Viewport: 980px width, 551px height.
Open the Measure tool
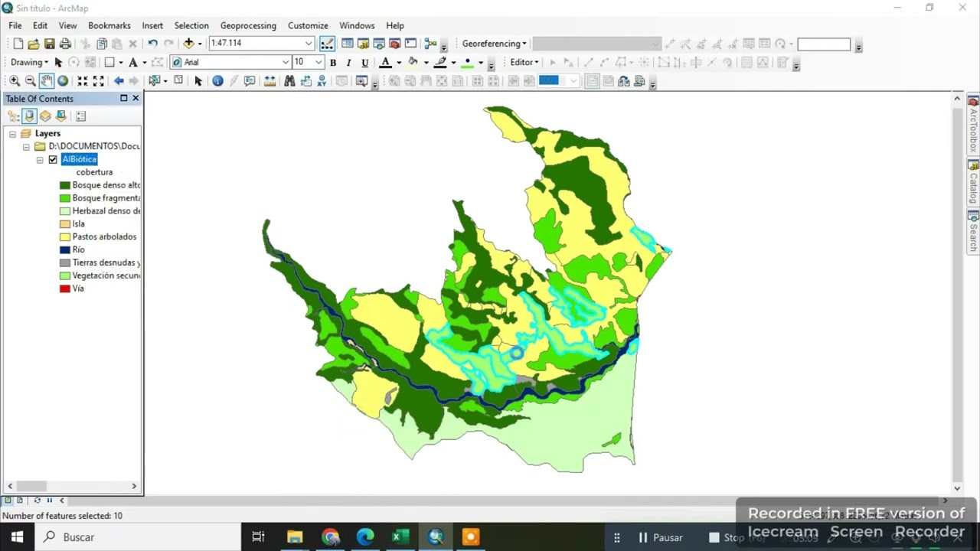coord(269,81)
